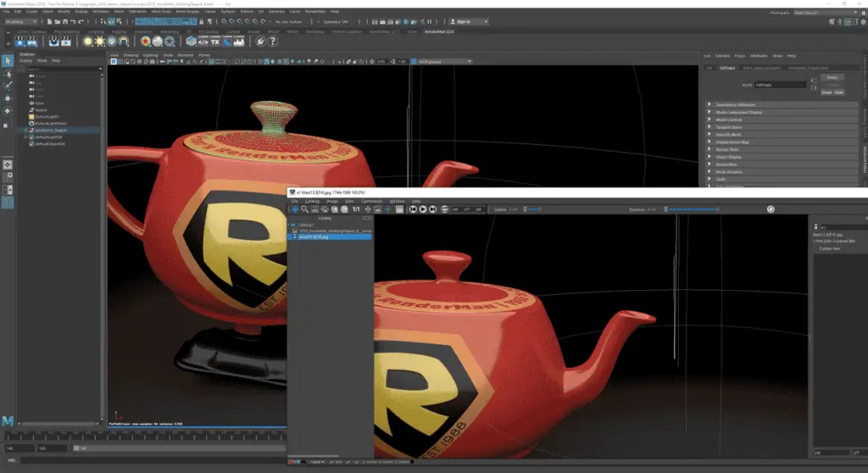Click the blue pan icon in render viewer toolbar
The image size is (868, 473).
click(295, 209)
